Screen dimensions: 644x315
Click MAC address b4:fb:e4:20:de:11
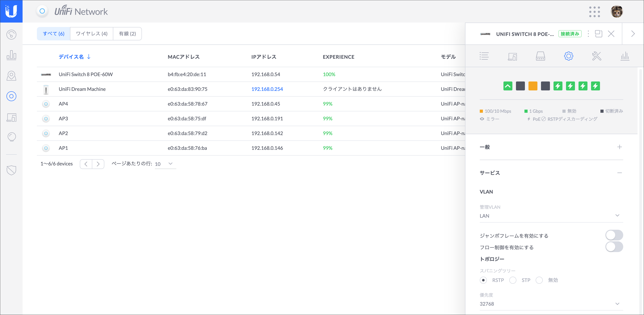[187, 74]
